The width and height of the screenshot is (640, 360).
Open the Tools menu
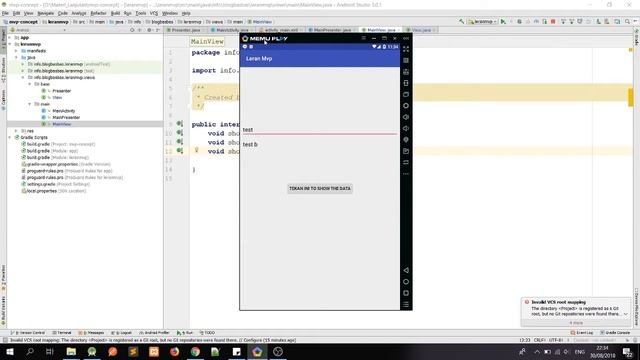point(141,13)
